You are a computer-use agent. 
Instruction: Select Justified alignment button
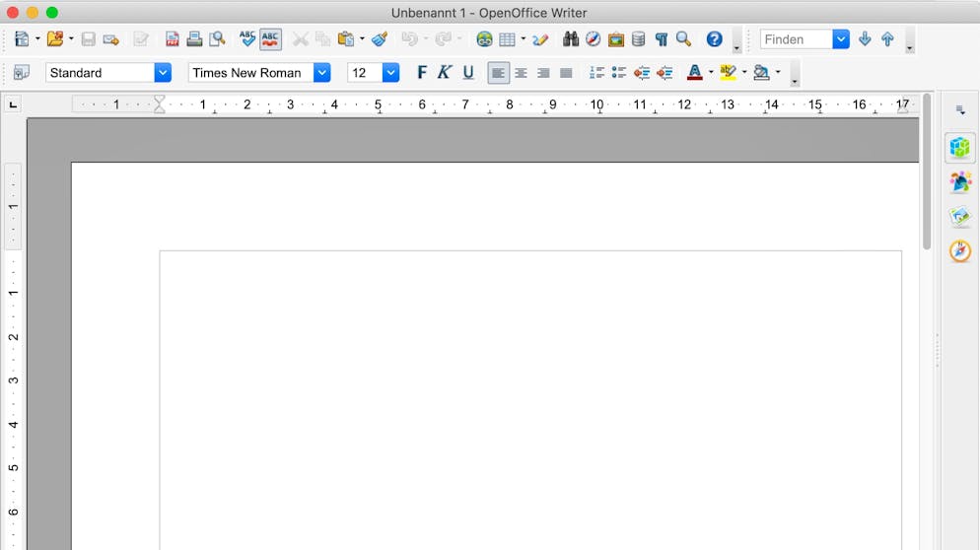tap(566, 73)
